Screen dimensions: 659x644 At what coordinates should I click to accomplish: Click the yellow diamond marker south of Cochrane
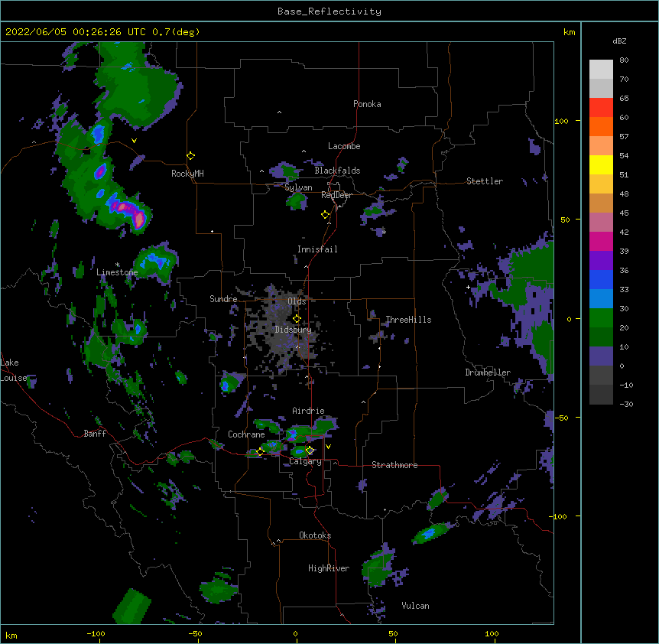(x=260, y=452)
